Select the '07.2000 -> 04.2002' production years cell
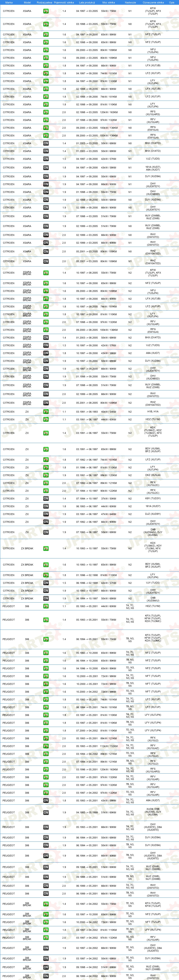This screenshot has height=980, width=179. (x=87, y=730)
